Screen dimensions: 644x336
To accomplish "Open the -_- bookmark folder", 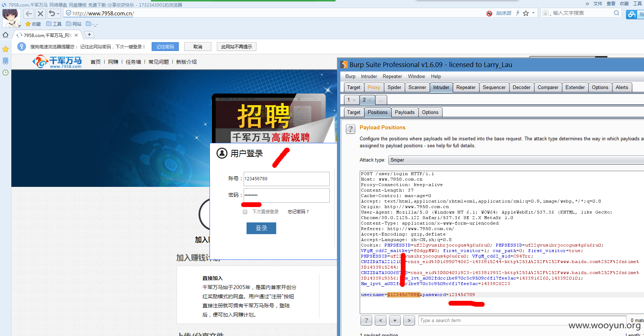I will [92, 24].
